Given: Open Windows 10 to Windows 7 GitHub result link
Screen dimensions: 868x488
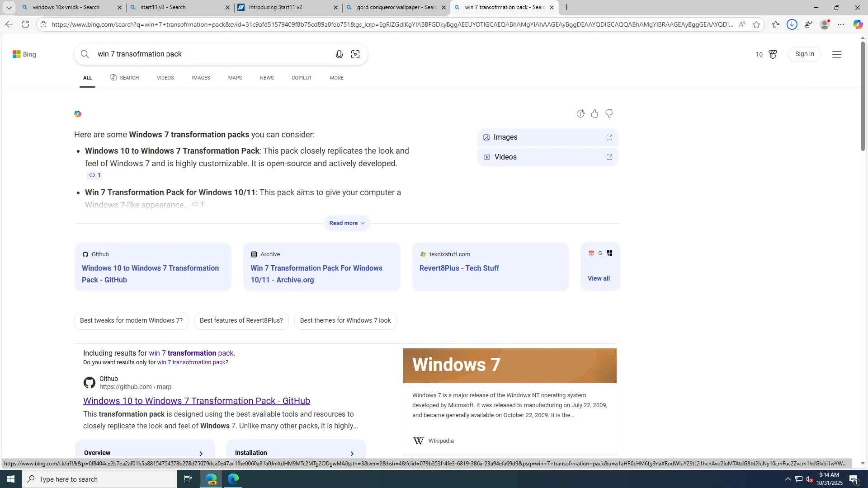Looking at the screenshot, I should [196, 401].
